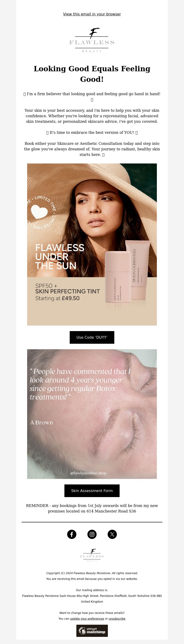Click the 'A Brown' testimonial name

click(x=41, y=423)
